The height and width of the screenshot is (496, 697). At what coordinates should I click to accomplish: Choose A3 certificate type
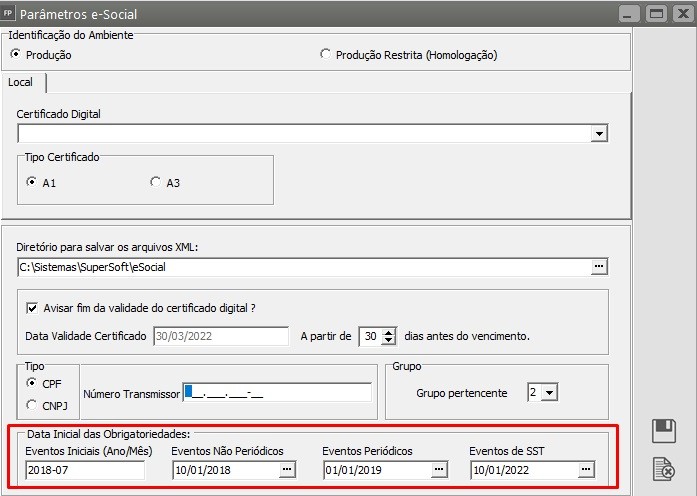click(x=155, y=182)
